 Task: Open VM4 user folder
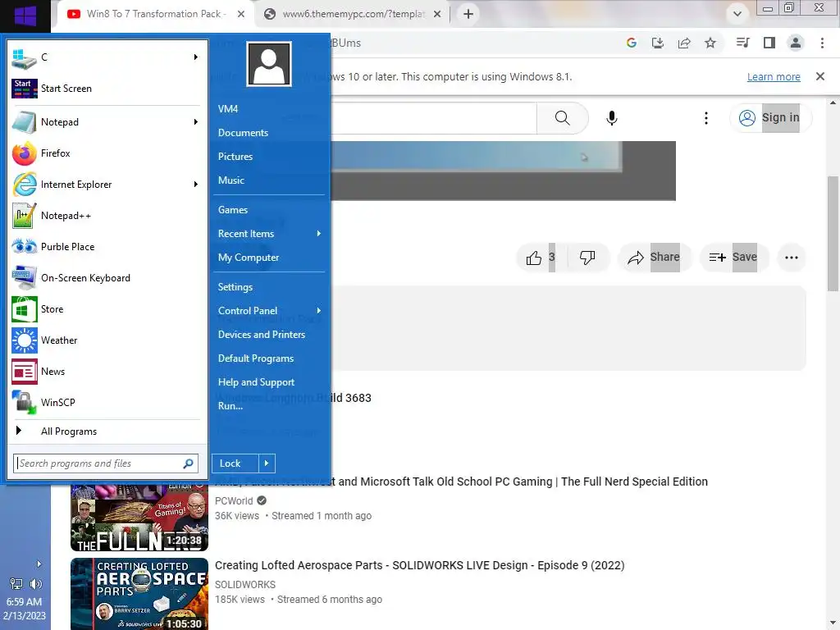coord(228,109)
